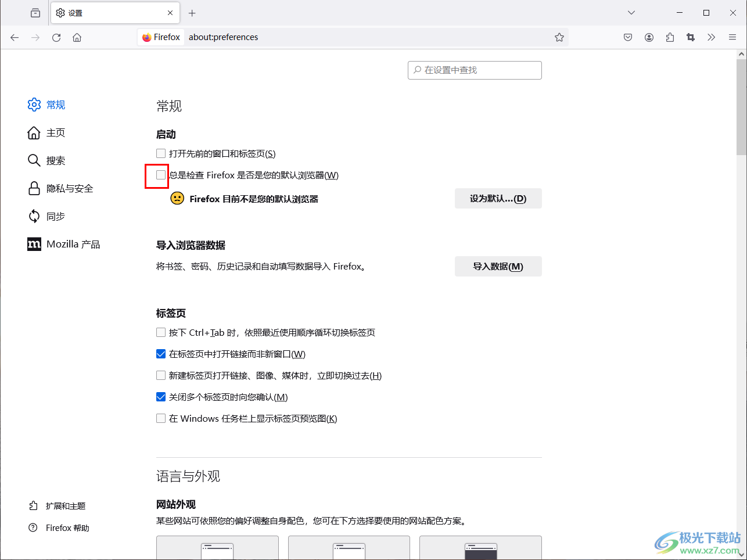The width and height of the screenshot is (747, 560).
Task: Maximize the Firefox window
Action: [706, 13]
